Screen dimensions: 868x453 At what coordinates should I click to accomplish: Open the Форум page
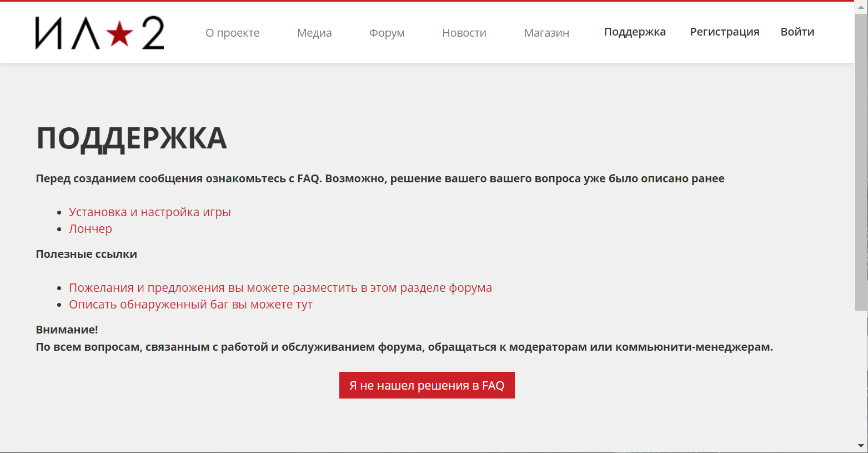point(387,33)
